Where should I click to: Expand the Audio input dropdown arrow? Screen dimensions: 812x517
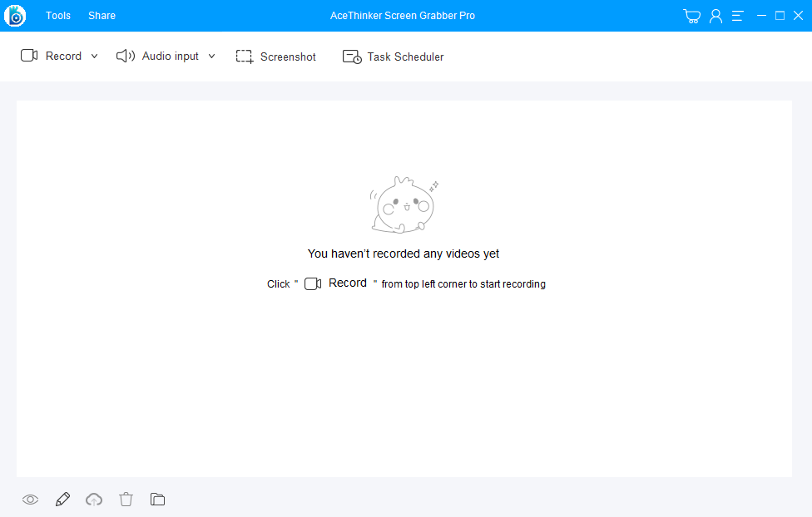[x=212, y=56]
